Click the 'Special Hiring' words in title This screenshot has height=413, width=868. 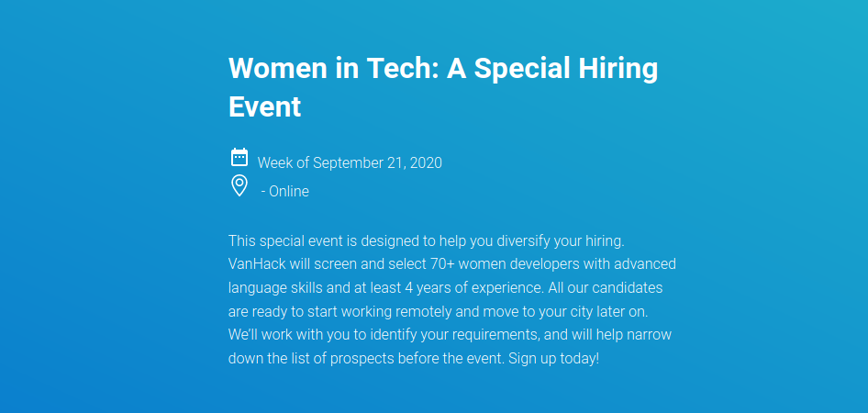coord(566,68)
